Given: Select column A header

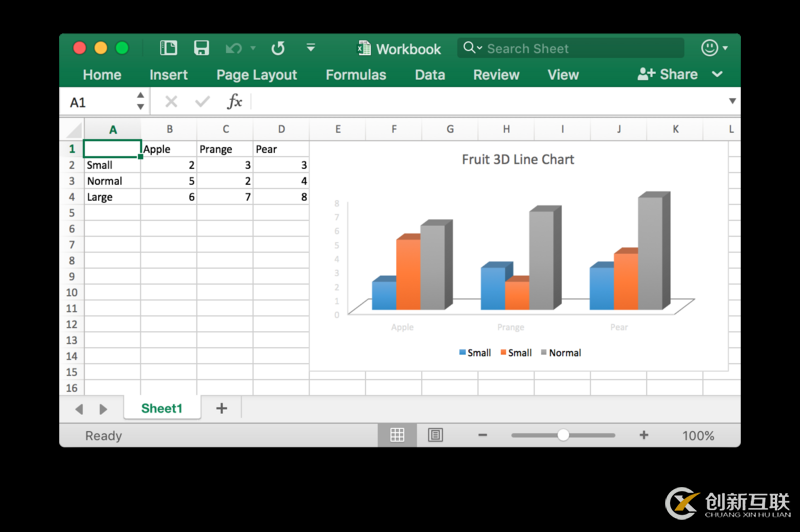Looking at the screenshot, I should pos(113,130).
